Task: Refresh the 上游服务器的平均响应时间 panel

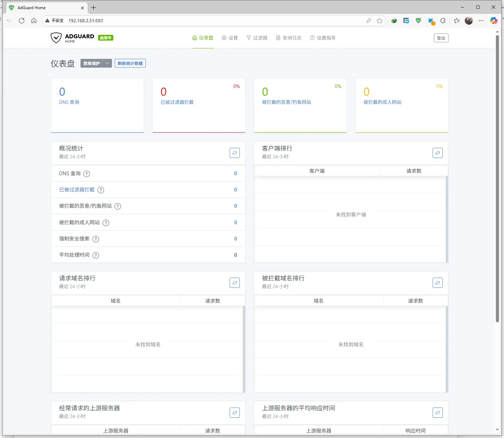Action: pos(438,412)
